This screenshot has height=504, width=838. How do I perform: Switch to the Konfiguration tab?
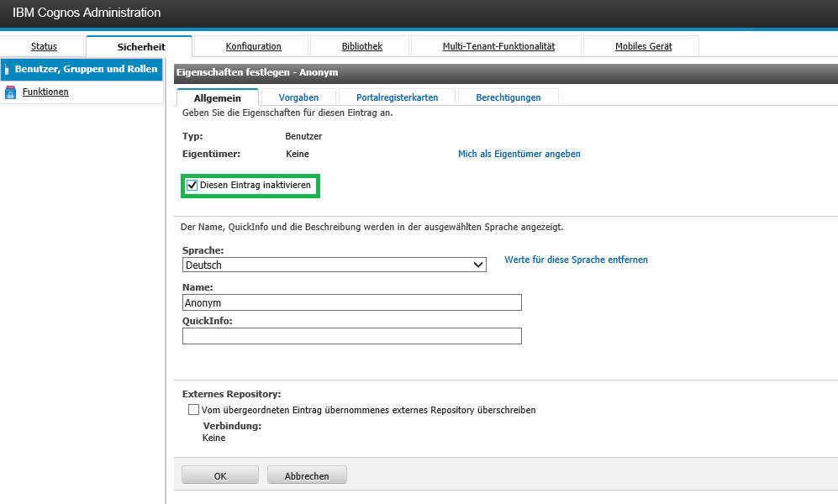pyautogui.click(x=253, y=46)
